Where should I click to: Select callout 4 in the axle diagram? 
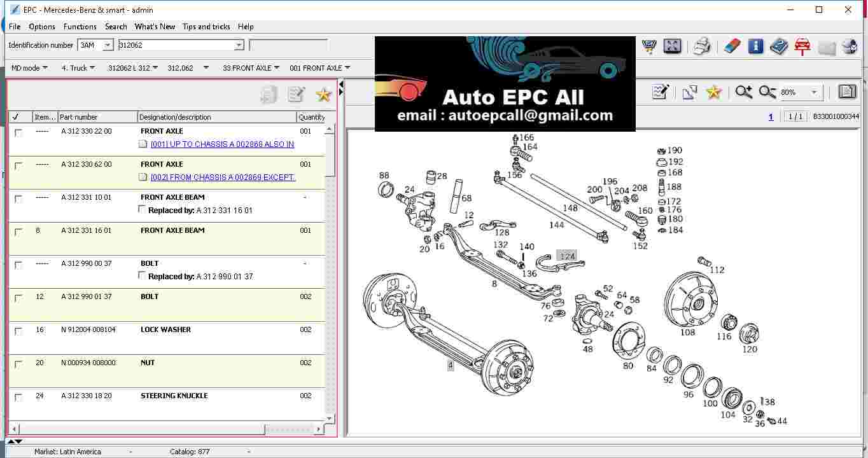pos(451,365)
